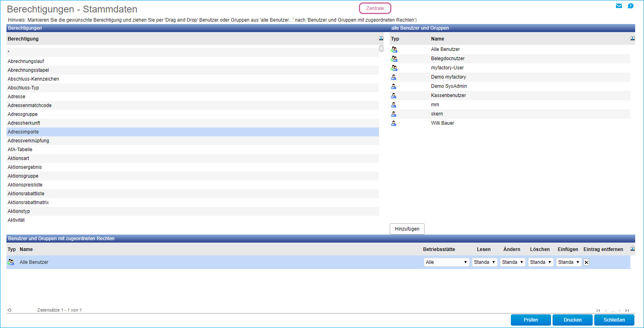644x328 pixels.
Task: Click the Hinzufügen button
Action: click(407, 229)
